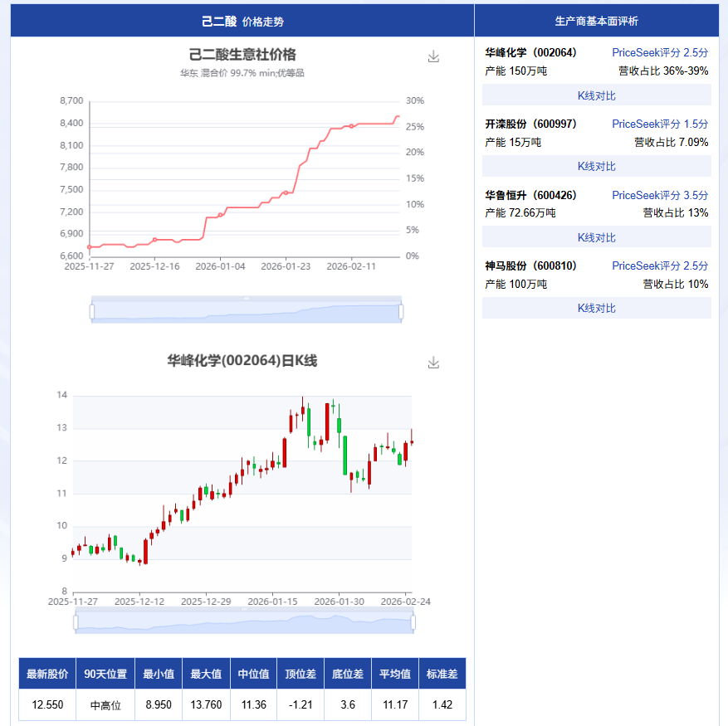This screenshot has width=728, height=726.
Task: Click the 最新股价 table column header
Action: (47, 674)
